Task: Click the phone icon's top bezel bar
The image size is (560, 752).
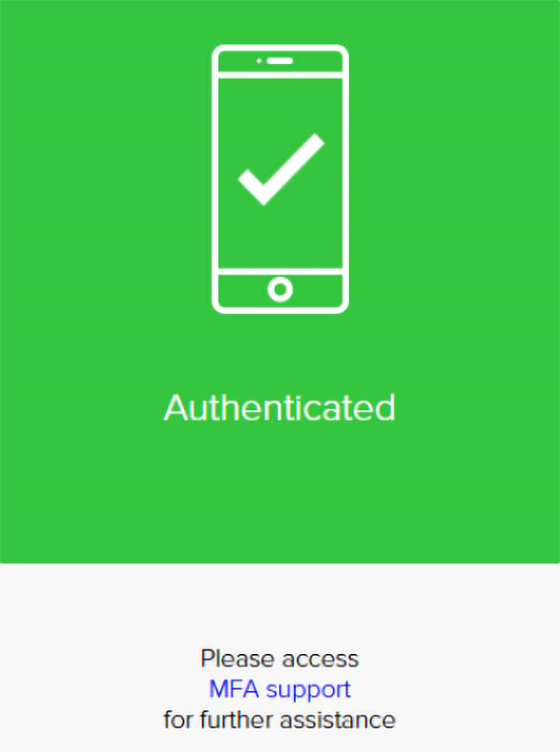Action: pos(280,61)
